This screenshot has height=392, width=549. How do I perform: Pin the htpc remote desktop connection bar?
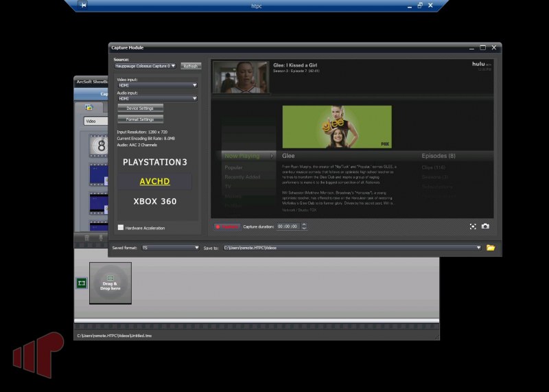click(83, 5)
